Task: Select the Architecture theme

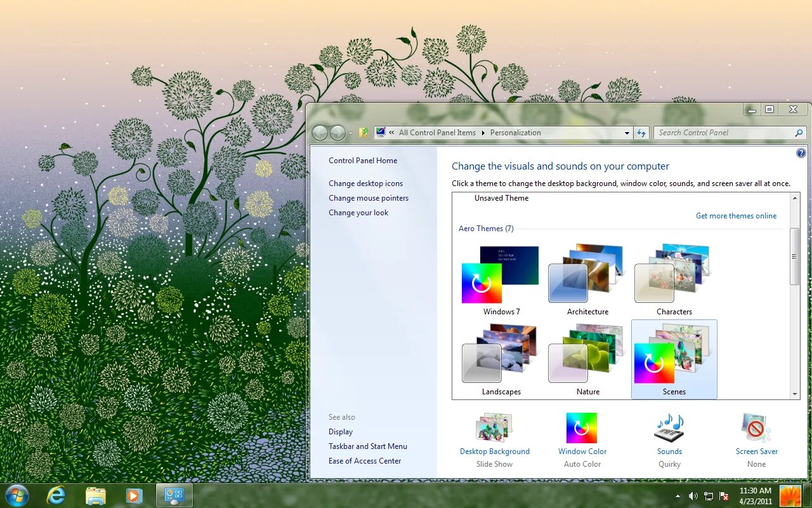Action: [x=587, y=279]
